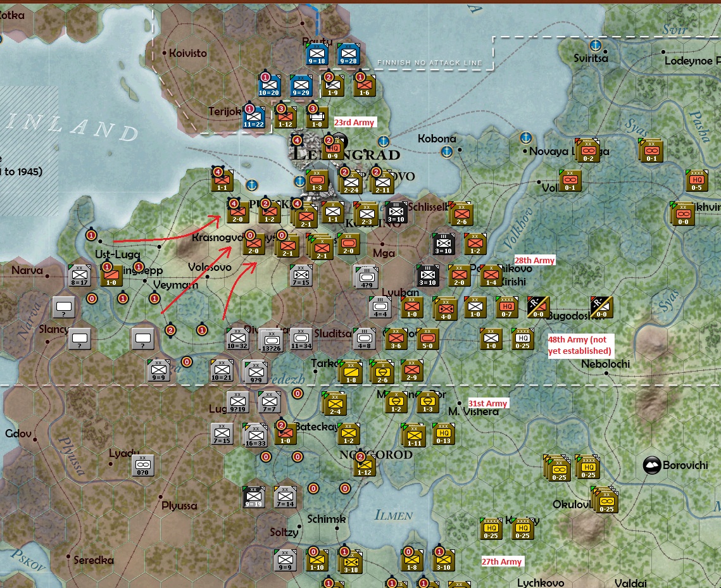Select the Soviet 3-6 unit counter
This screenshot has height=588, width=721.
(396, 339)
